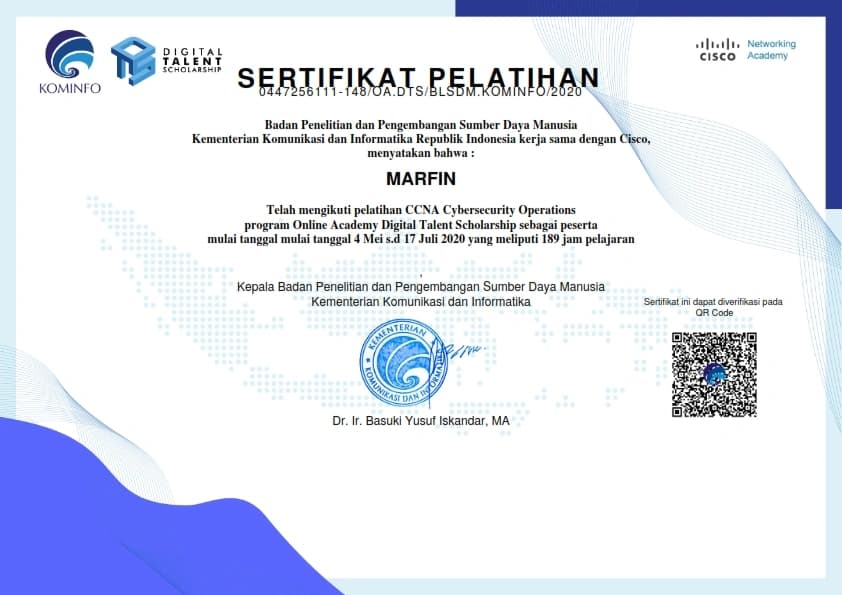The height and width of the screenshot is (595, 842).
Task: Click the recipient name MARFIN
Action: coord(420,180)
